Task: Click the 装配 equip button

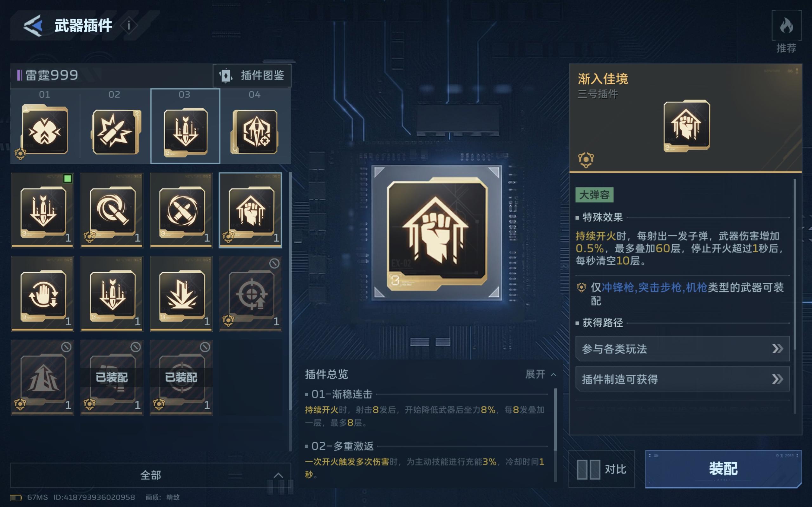Action: pos(723,469)
